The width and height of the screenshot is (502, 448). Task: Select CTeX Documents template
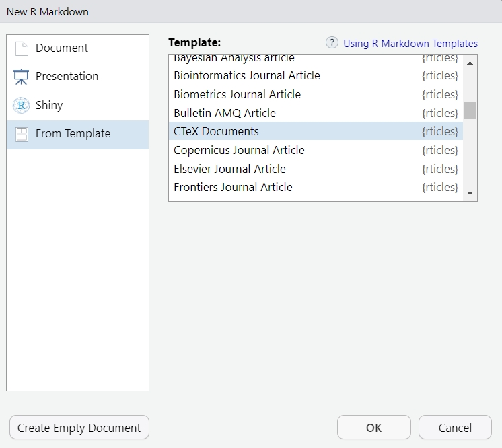pos(316,131)
